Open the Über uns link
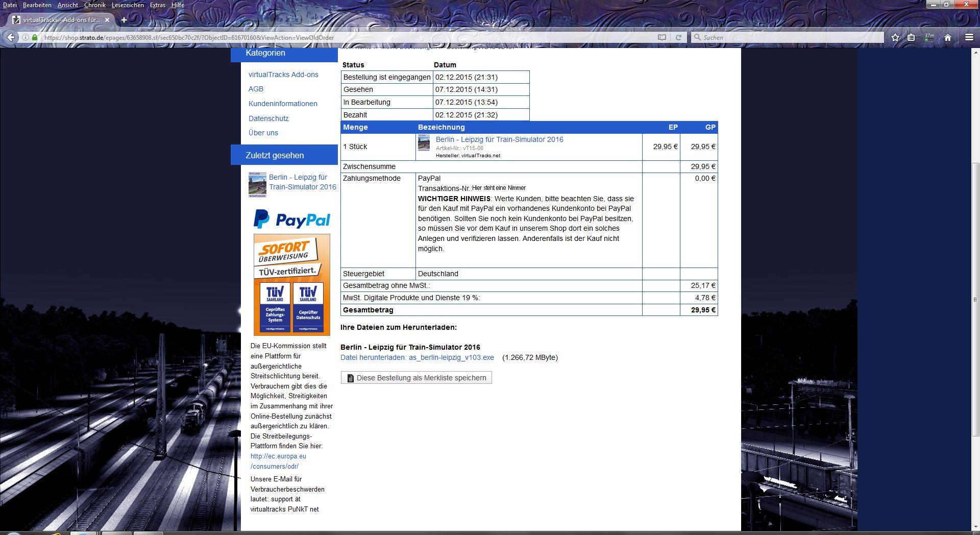 pyautogui.click(x=263, y=133)
